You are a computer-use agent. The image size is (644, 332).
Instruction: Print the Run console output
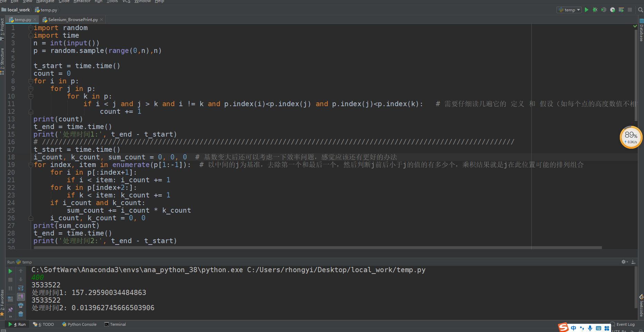tap(21, 306)
